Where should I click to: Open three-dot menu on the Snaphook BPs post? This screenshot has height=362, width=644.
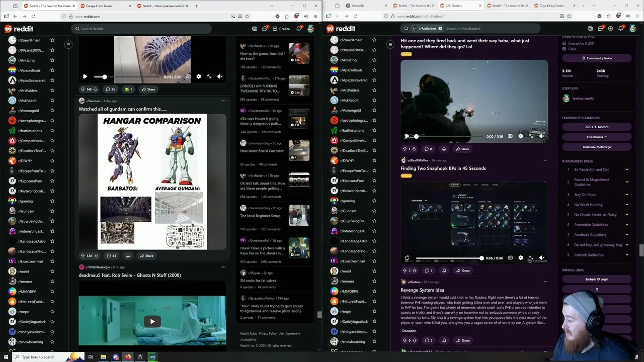pos(546,160)
